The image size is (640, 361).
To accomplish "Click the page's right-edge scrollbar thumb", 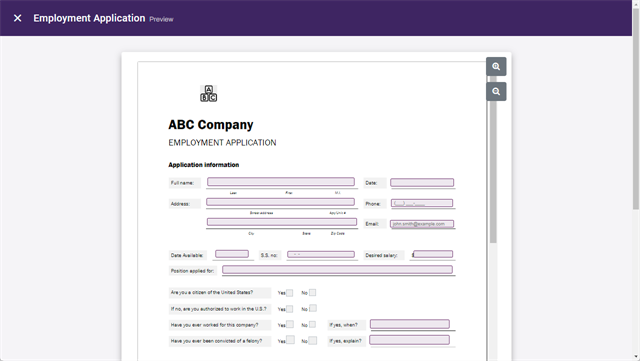I will (x=636, y=108).
